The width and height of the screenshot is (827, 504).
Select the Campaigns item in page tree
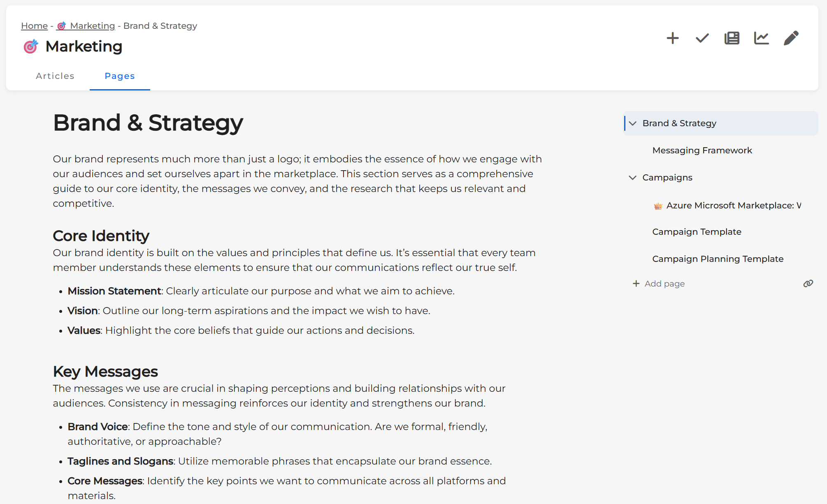point(667,178)
